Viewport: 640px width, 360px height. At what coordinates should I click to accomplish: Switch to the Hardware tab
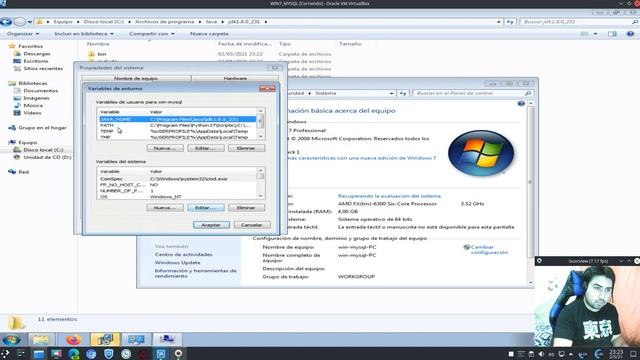pos(235,78)
